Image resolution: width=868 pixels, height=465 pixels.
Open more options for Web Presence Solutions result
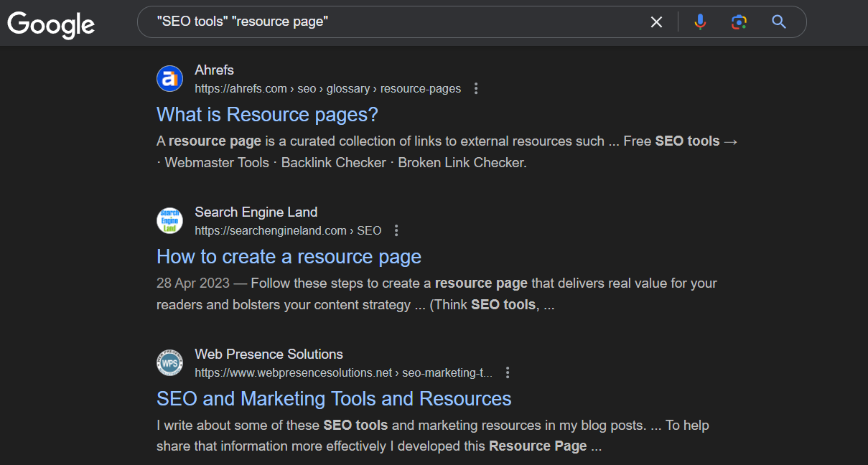tap(508, 373)
